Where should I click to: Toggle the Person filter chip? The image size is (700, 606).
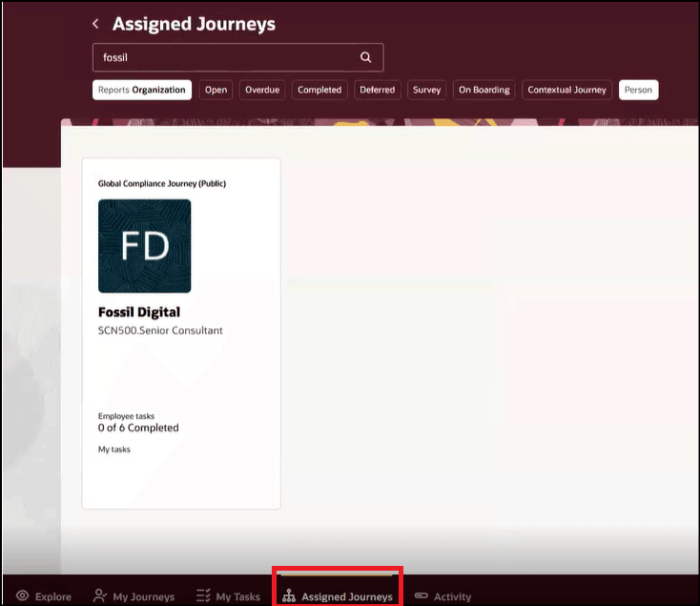[638, 90]
